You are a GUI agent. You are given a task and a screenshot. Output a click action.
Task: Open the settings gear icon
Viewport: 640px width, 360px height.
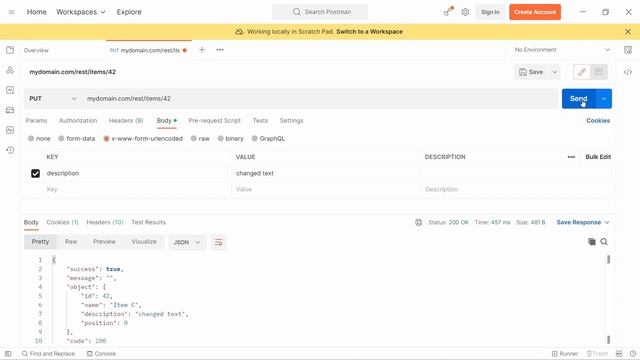coord(465,12)
